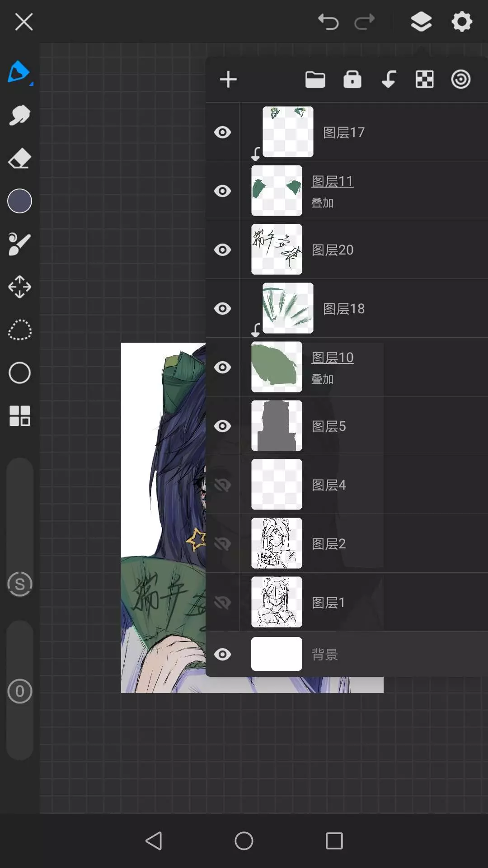Select the smudge tool
Screen dimensions: 488x868
pyautogui.click(x=19, y=115)
